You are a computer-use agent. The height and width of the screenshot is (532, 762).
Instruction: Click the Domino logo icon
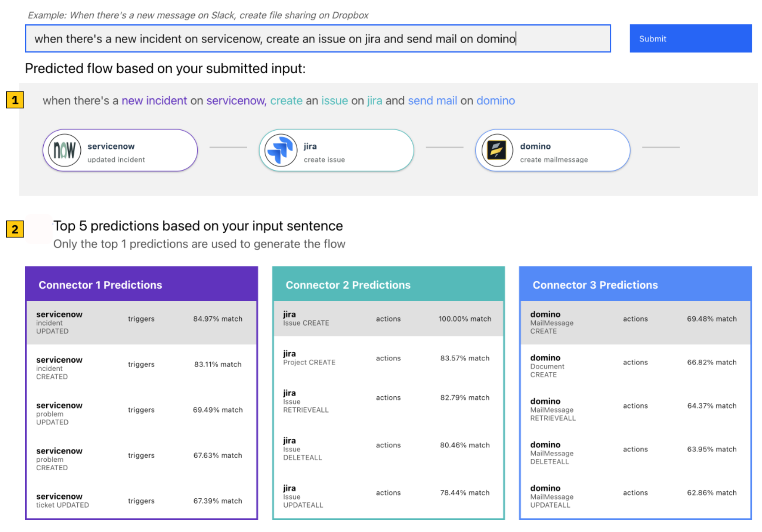pyautogui.click(x=497, y=150)
